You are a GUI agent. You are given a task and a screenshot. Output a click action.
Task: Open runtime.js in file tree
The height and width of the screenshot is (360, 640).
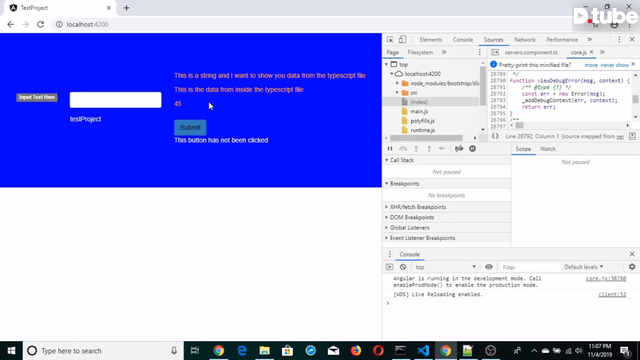click(x=422, y=130)
